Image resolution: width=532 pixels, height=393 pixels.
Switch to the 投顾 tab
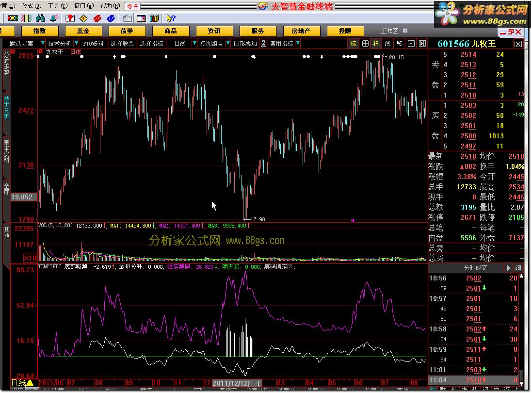(x=345, y=31)
